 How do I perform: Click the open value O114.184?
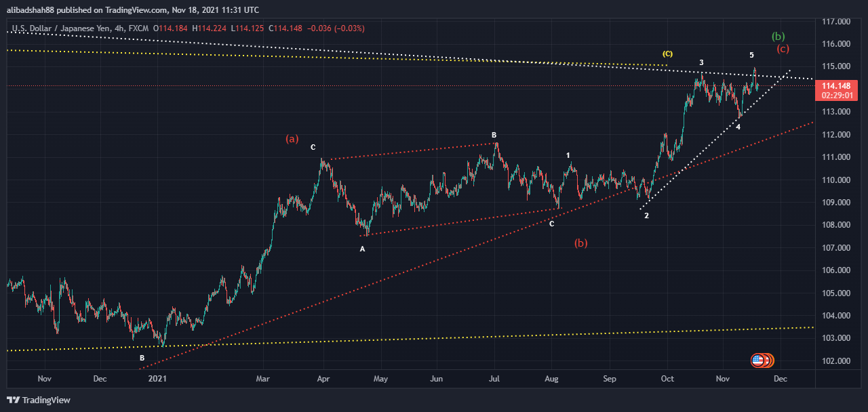pos(172,28)
